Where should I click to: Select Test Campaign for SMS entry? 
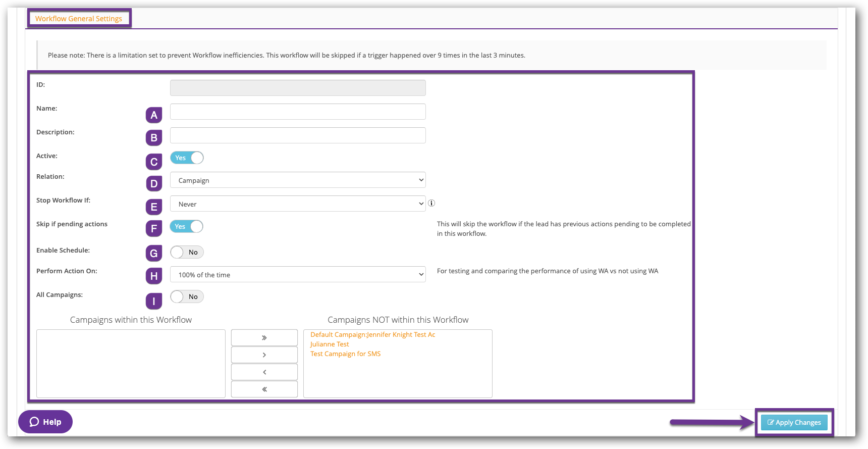tap(346, 354)
